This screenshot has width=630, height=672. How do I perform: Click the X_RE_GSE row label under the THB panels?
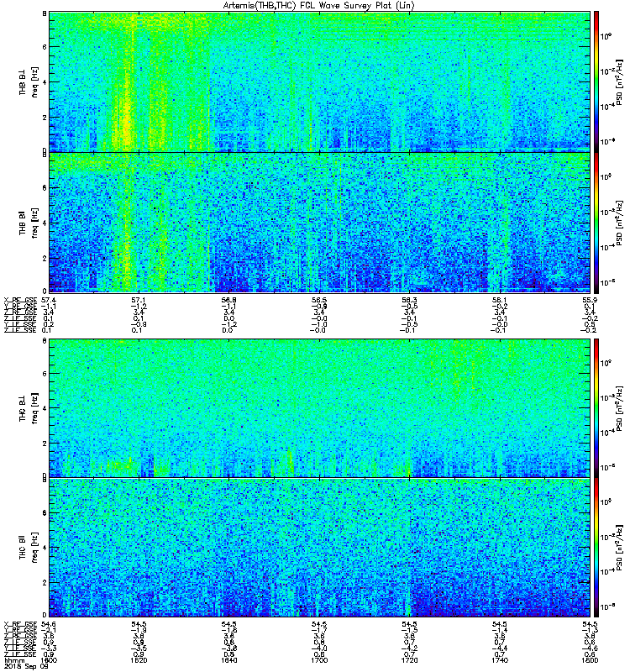click(x=20, y=300)
